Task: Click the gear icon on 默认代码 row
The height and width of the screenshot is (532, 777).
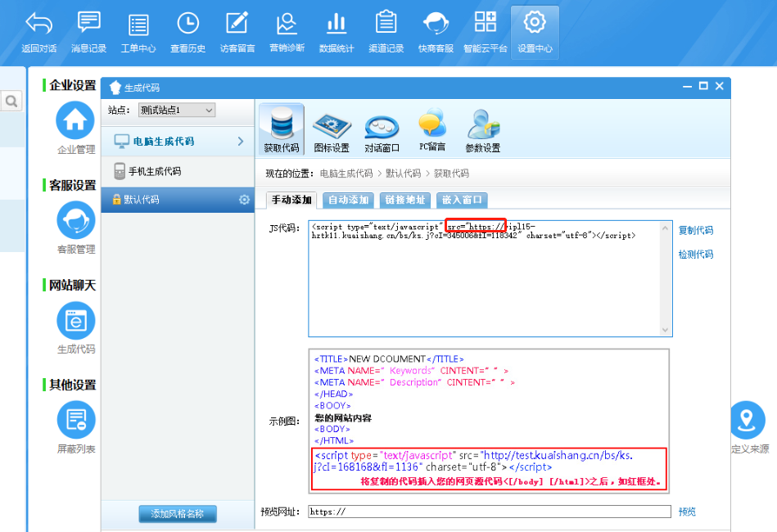Action: click(244, 200)
